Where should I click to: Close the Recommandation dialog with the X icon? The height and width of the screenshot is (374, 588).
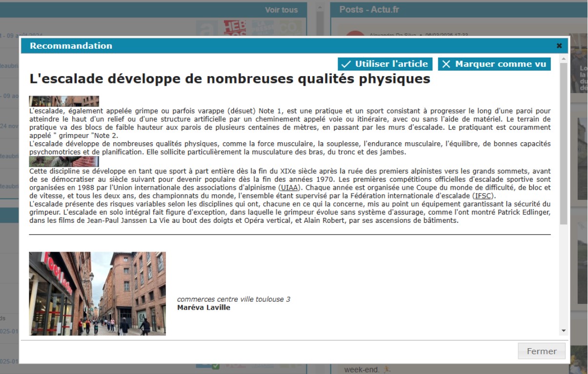pos(559,46)
